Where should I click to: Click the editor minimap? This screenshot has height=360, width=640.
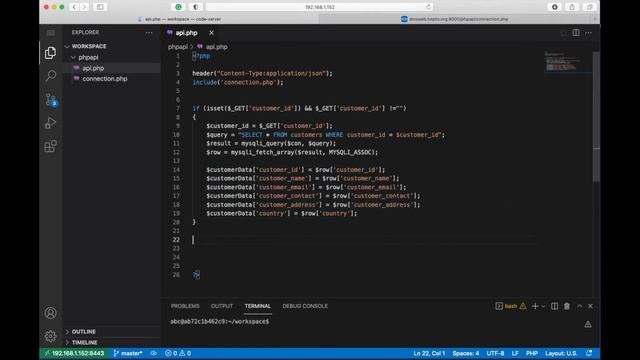coord(568,62)
